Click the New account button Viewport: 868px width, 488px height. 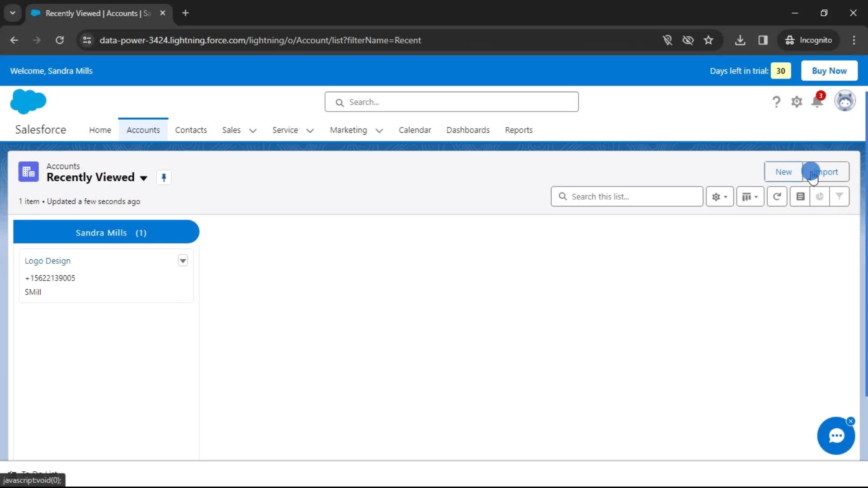click(783, 172)
